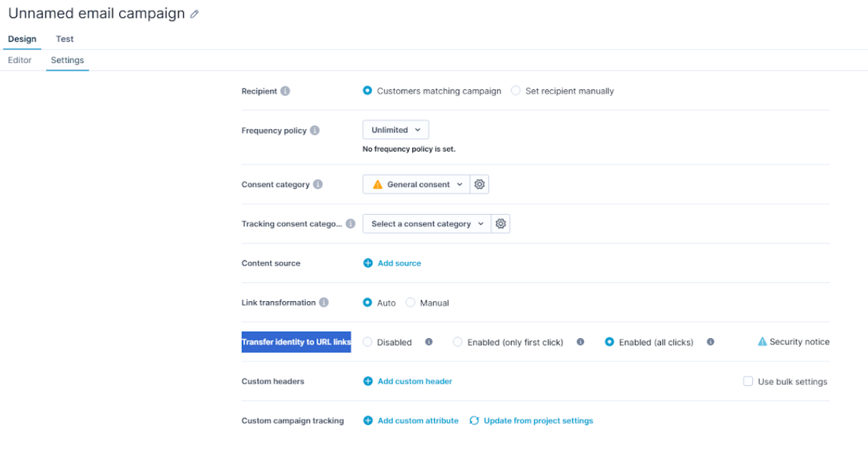The width and height of the screenshot is (868, 465).
Task: Open Tracking consent category gear settings
Action: [x=501, y=224]
